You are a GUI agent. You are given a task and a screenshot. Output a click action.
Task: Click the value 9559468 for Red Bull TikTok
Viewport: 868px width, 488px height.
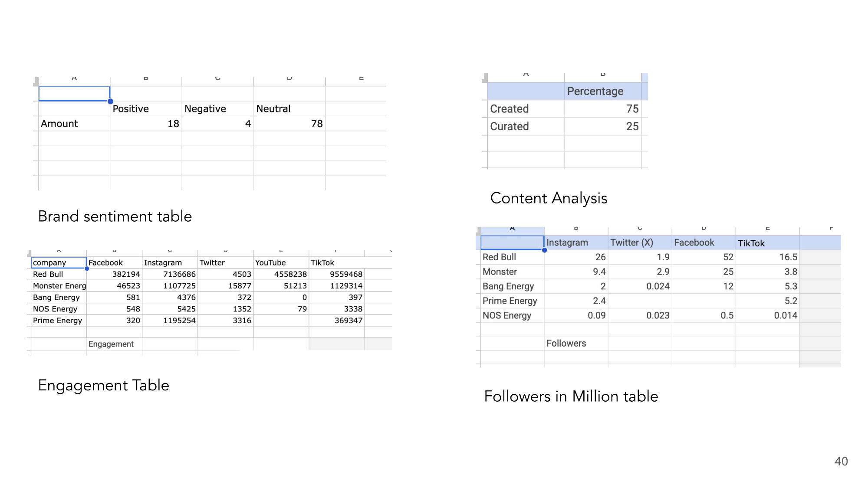click(x=336, y=274)
